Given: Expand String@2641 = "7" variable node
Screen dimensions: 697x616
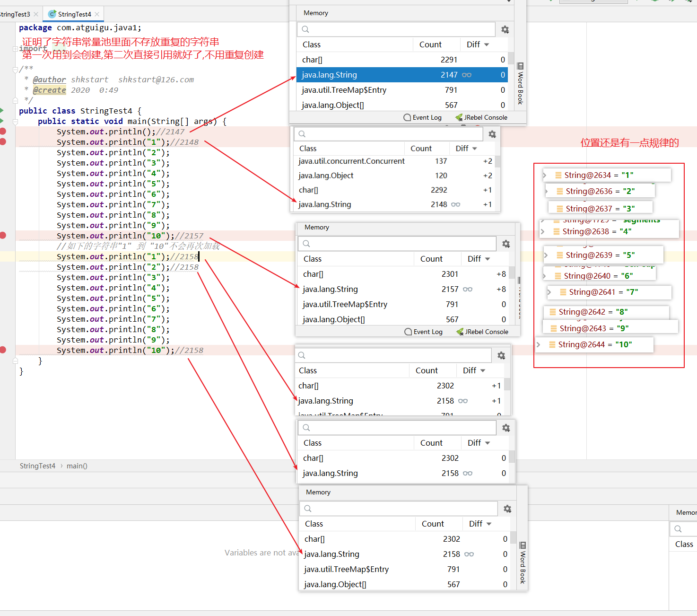Looking at the screenshot, I should click(549, 292).
